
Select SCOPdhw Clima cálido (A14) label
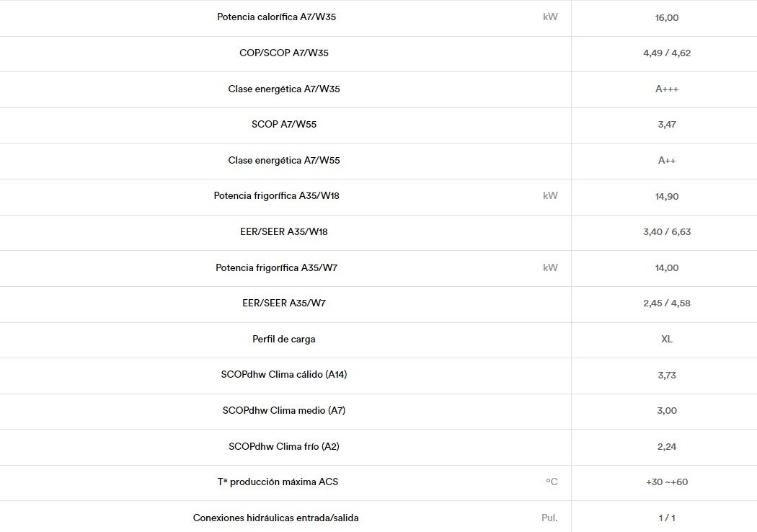coord(284,375)
